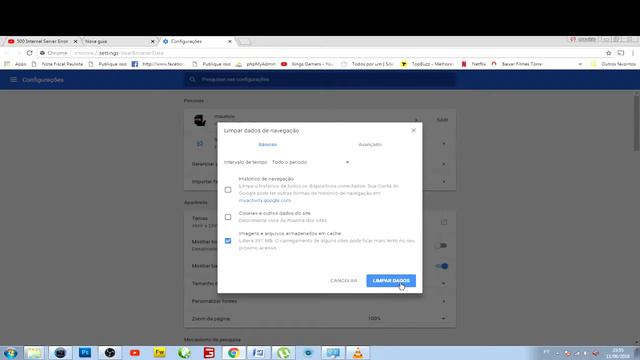Open the Apps bookmark shortcut
This screenshot has width=640, height=360.
[x=15, y=64]
